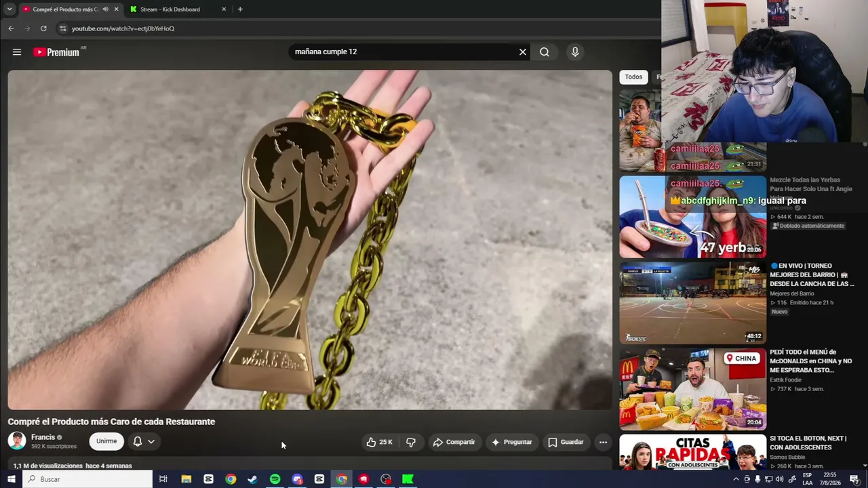
Task: Visit the Francis channel name link
Action: click(x=43, y=437)
